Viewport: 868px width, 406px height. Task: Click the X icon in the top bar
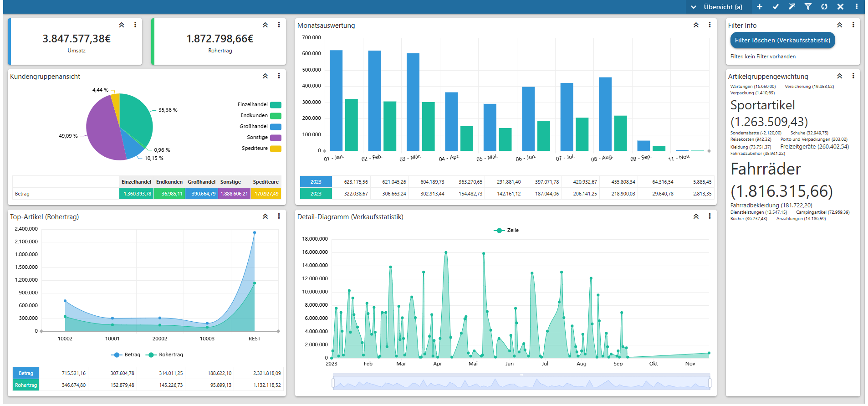coord(840,7)
